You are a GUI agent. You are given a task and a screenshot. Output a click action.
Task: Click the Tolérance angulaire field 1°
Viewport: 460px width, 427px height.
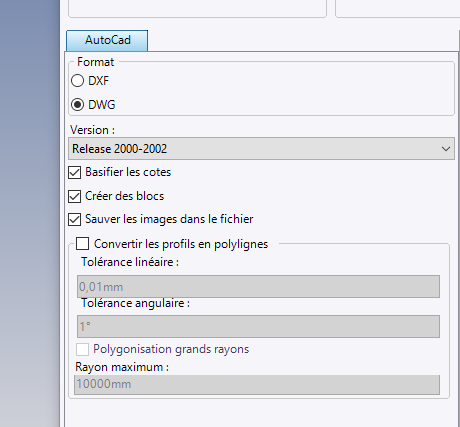(x=258, y=326)
